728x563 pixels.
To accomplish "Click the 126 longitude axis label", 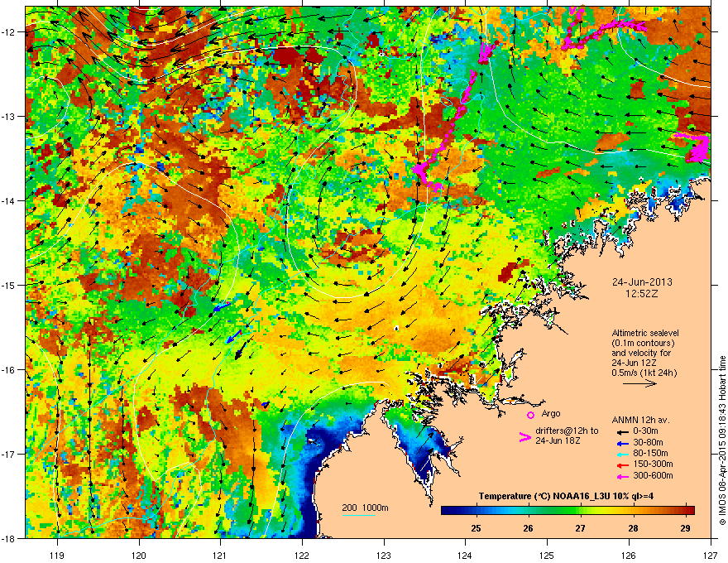I will (x=629, y=551).
